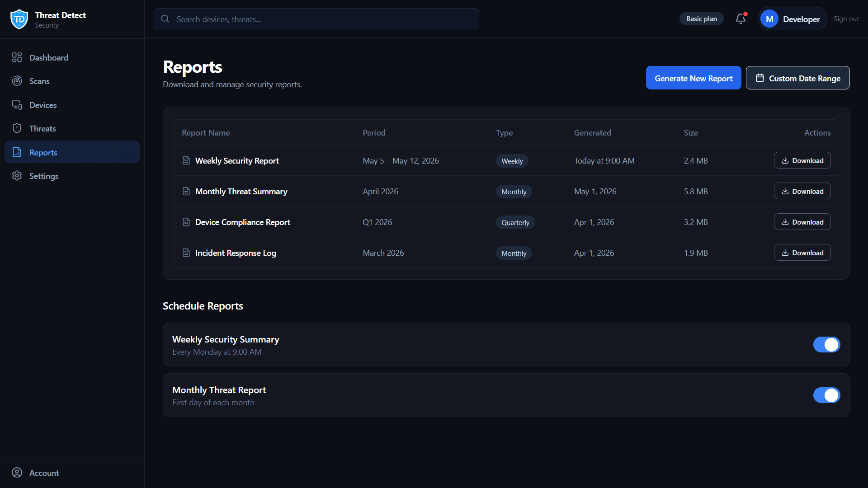The width and height of the screenshot is (868, 488).
Task: Open Settings from the sidebar
Action: pos(72,176)
